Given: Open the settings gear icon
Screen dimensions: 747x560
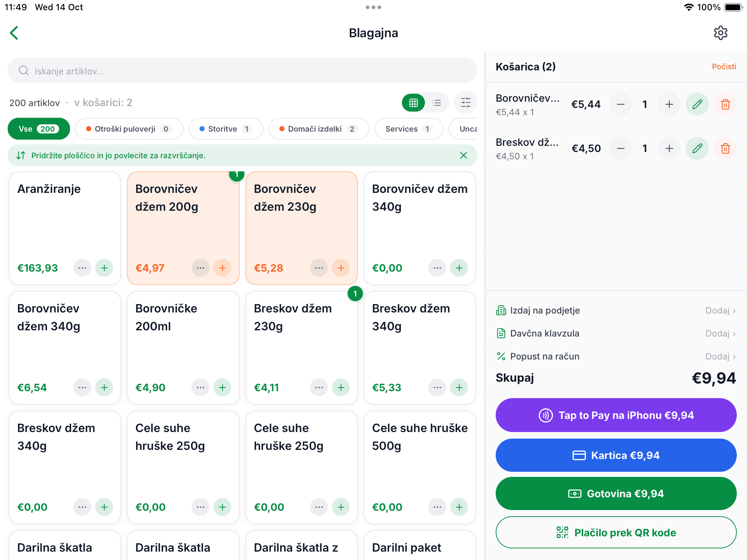Looking at the screenshot, I should (720, 33).
